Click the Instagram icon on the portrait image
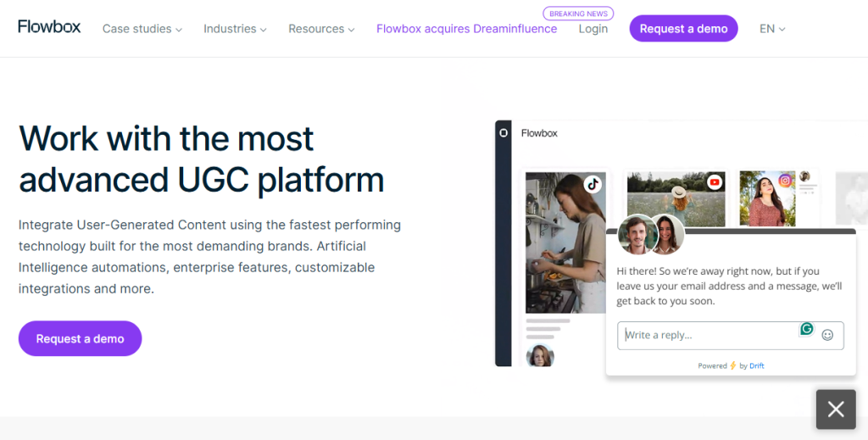The width and height of the screenshot is (868, 440). click(x=785, y=181)
